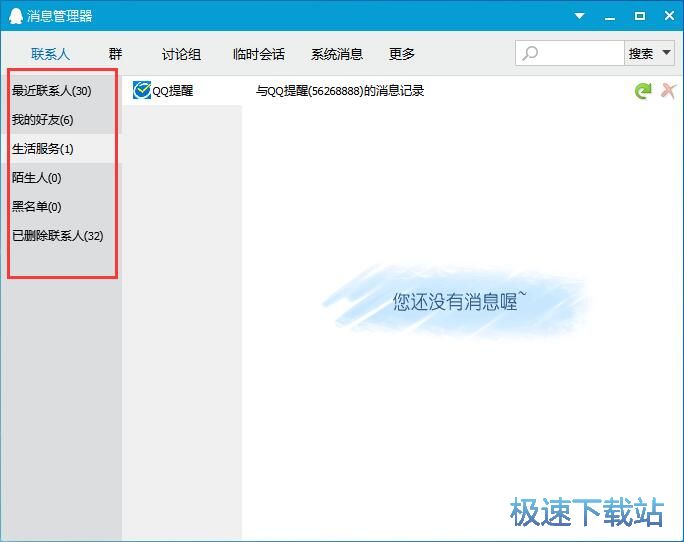Click the green refresh arrow icon

pyautogui.click(x=643, y=91)
